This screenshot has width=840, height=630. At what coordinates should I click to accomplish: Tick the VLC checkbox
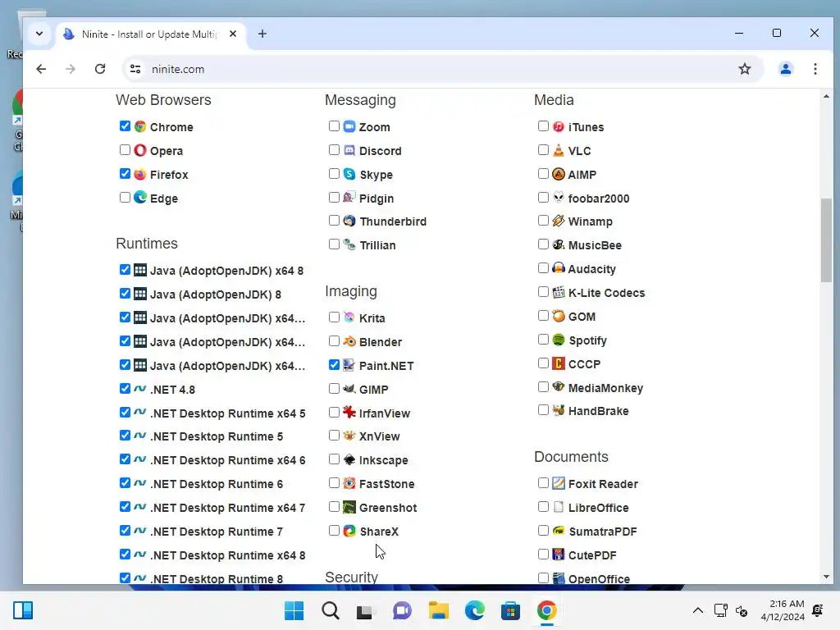543,149
